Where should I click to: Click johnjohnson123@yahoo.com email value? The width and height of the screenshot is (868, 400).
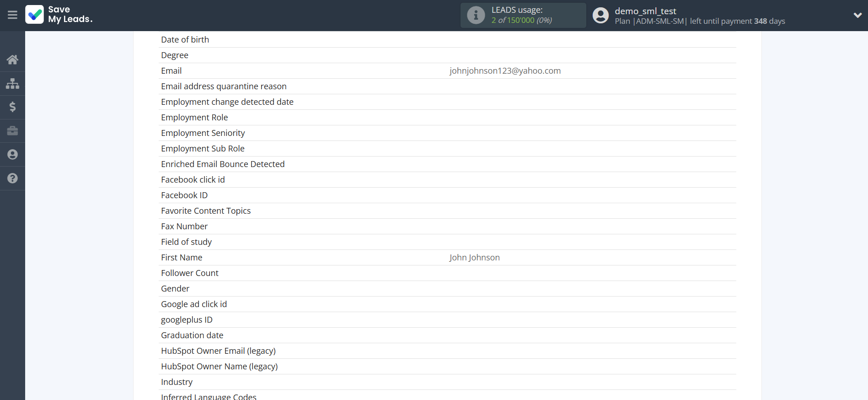(x=505, y=71)
